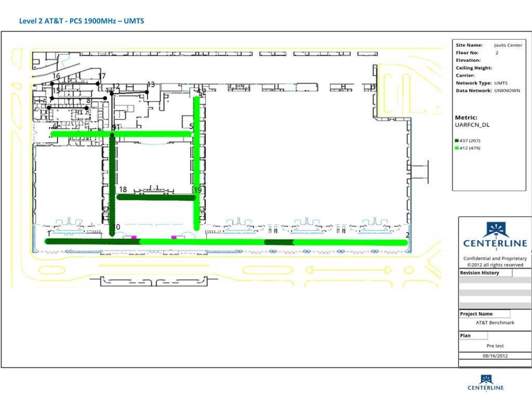Viewport: 532px width, 399px height.
Task: Click the Confidential and Proprietary notice
Action: [495, 259]
